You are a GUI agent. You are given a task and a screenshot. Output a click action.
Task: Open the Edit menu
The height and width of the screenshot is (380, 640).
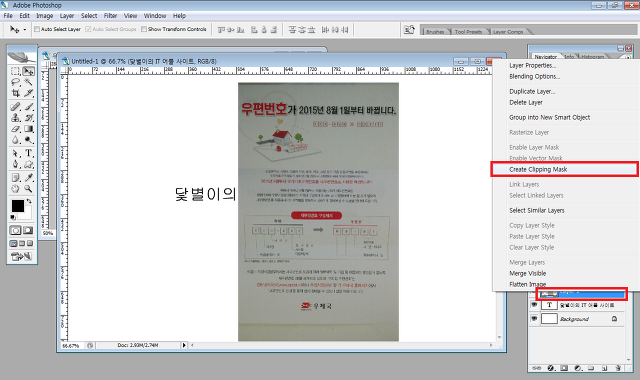(24, 16)
